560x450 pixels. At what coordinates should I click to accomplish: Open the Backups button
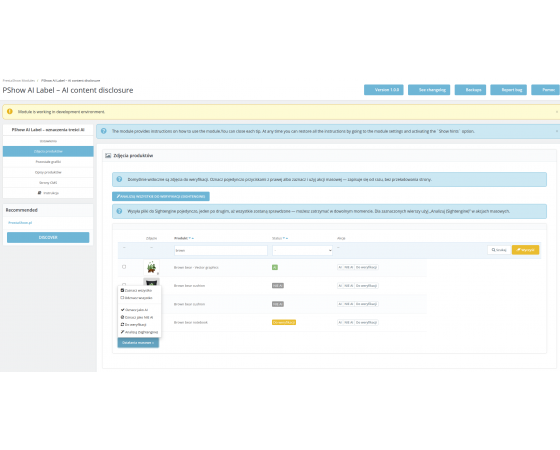[x=470, y=90]
